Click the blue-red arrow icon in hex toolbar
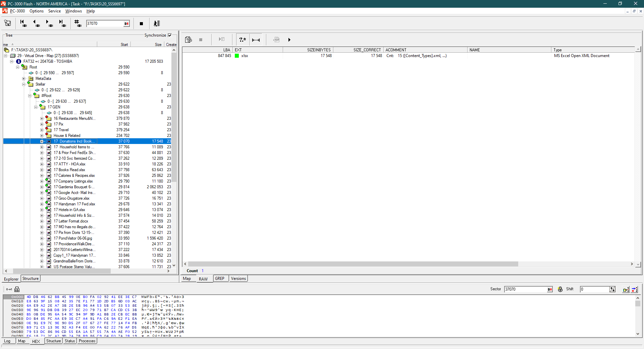 [x=635, y=289]
